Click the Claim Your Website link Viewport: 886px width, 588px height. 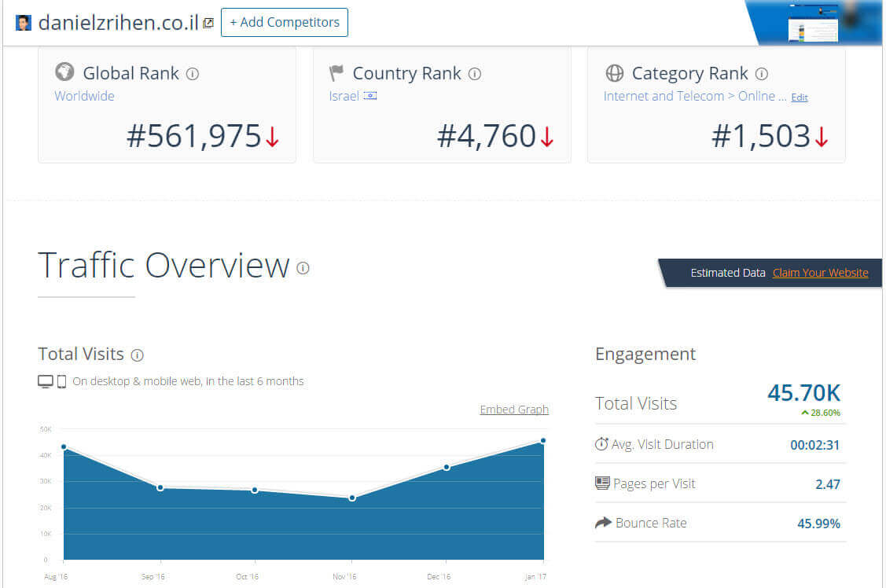point(820,273)
